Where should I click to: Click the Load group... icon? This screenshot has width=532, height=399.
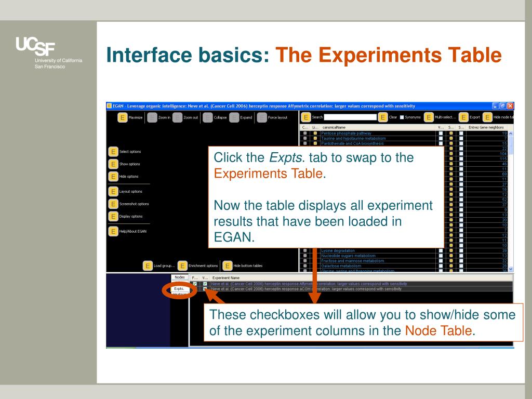click(148, 265)
